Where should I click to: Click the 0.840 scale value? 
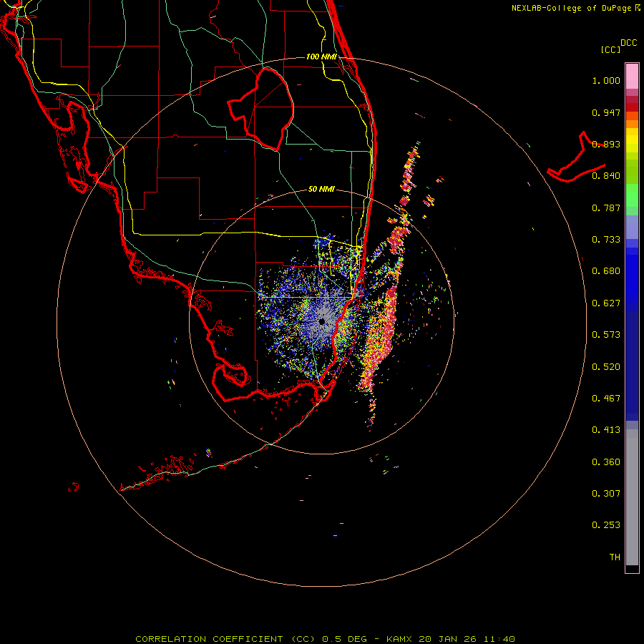tap(606, 176)
